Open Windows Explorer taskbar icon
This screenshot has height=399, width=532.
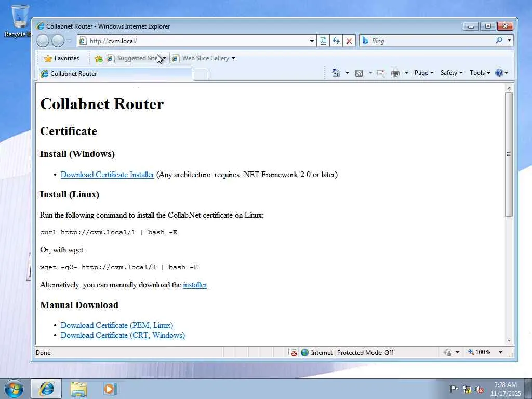[x=79, y=389]
